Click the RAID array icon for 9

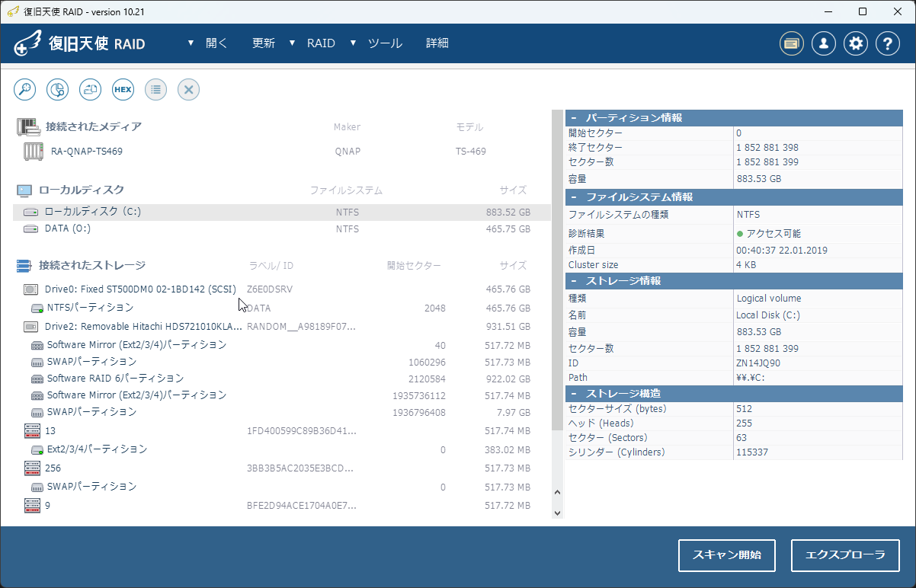pyautogui.click(x=32, y=504)
